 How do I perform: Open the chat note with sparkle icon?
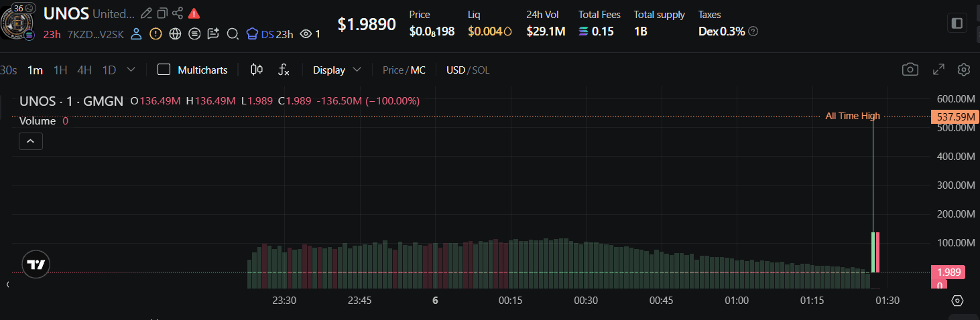point(214,33)
